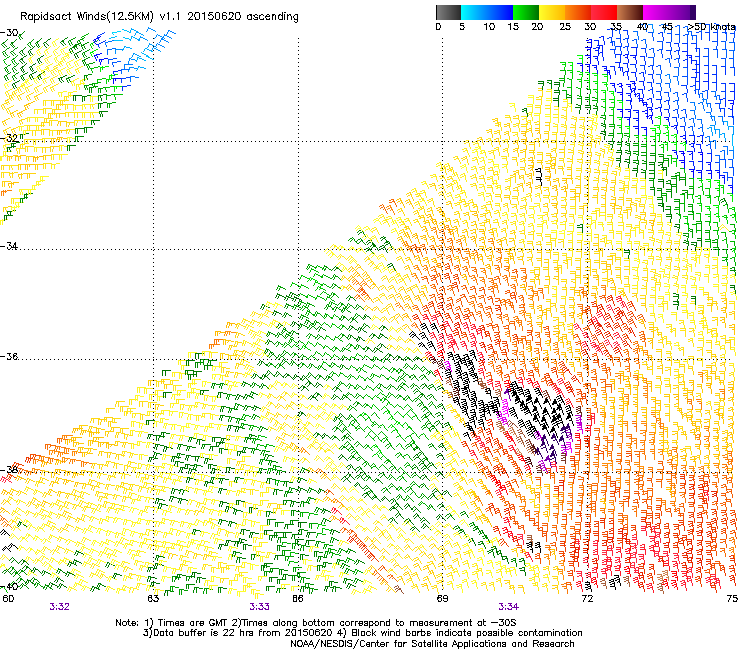
Task: Select the green 15–20 knots legend segment
Action: tap(526, 12)
